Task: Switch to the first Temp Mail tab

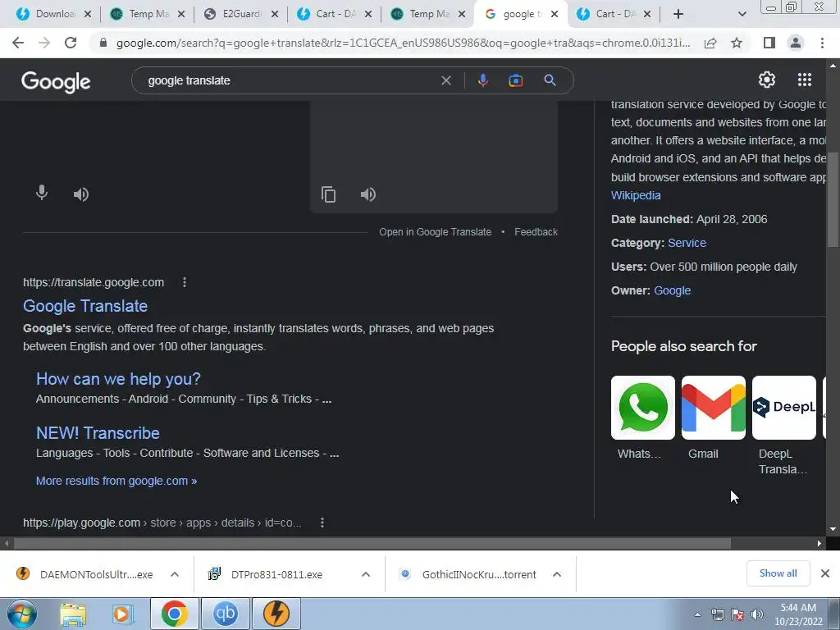Action: point(146,14)
